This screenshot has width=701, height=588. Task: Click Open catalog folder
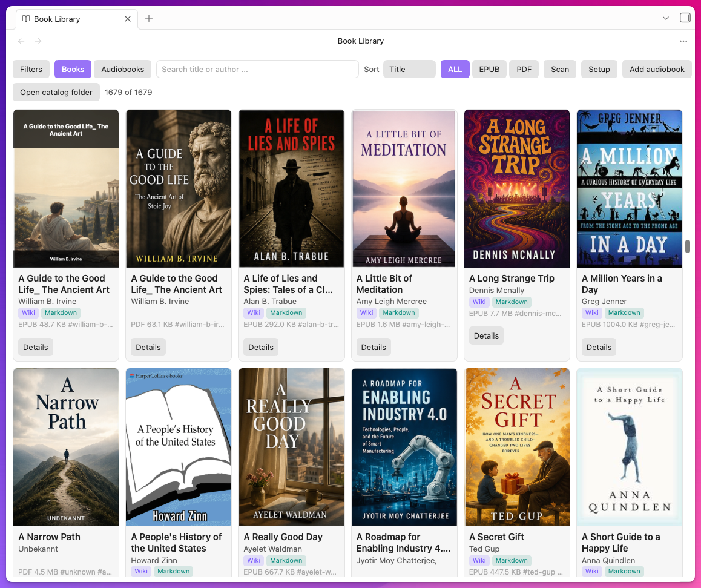point(56,92)
